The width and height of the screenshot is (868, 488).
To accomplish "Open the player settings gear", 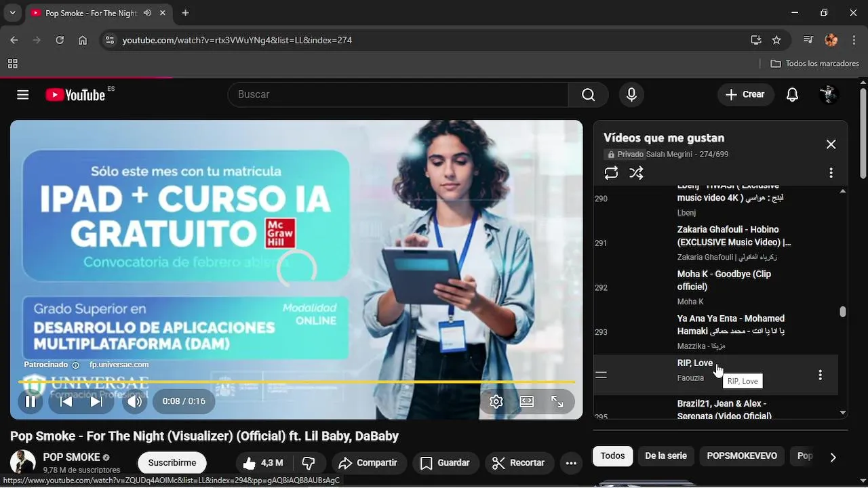I will click(496, 401).
